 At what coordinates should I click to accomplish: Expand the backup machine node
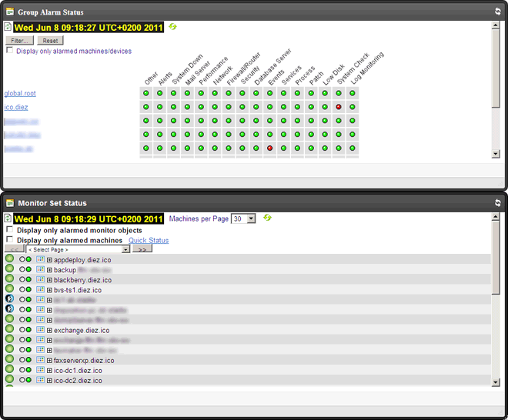tap(49, 270)
